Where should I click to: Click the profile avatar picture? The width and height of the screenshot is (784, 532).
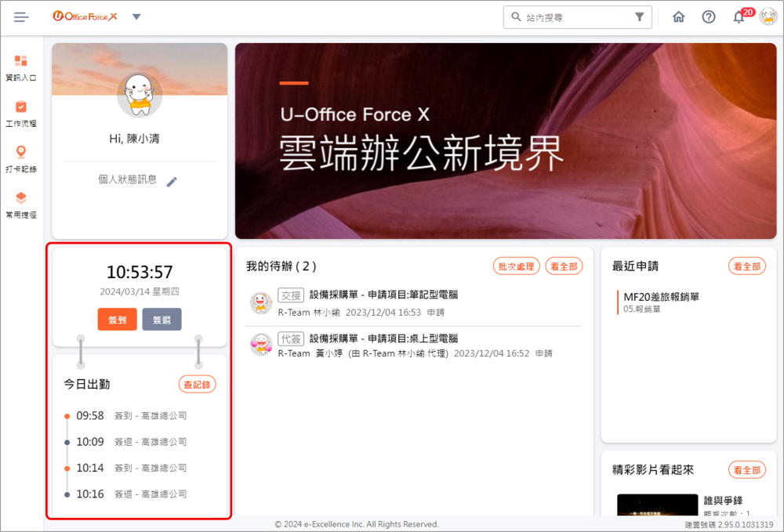140,94
